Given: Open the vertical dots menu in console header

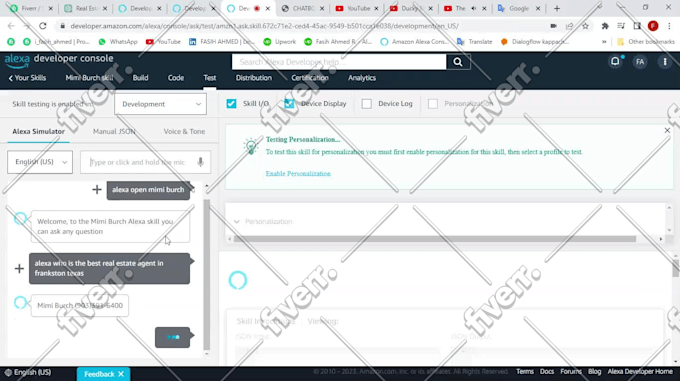Looking at the screenshot, I should click(x=665, y=62).
